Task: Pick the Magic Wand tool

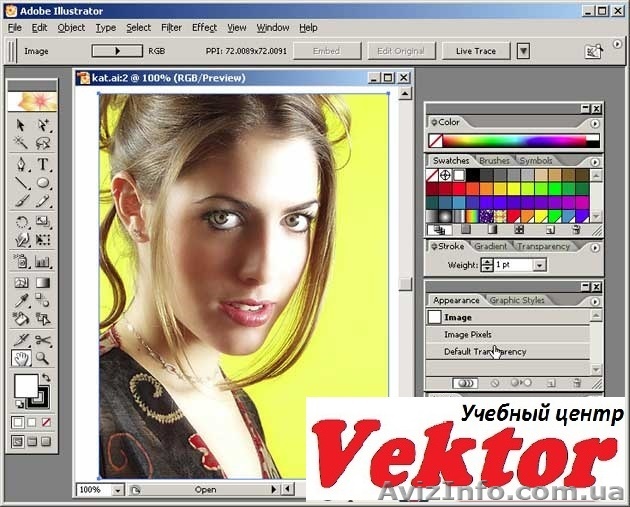Action: [21, 144]
